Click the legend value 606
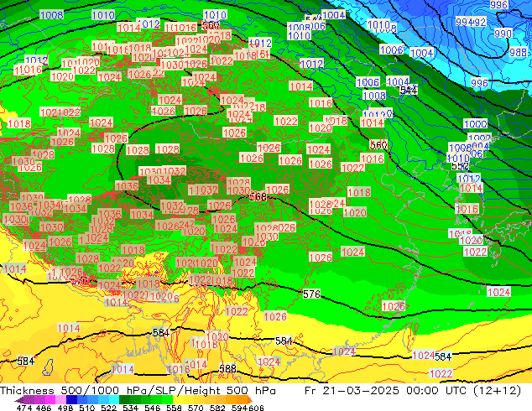532x411 pixels. pyautogui.click(x=256, y=408)
